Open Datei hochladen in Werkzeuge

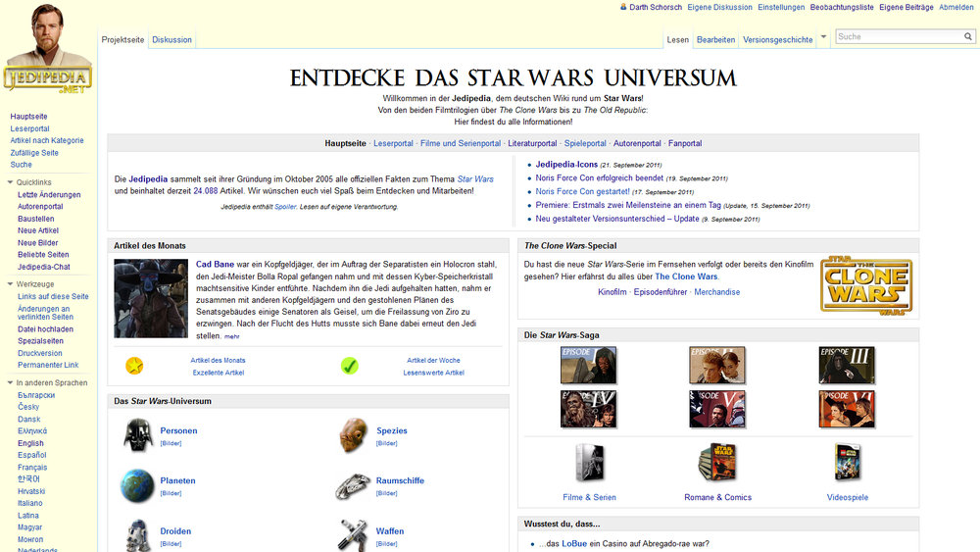pos(46,328)
